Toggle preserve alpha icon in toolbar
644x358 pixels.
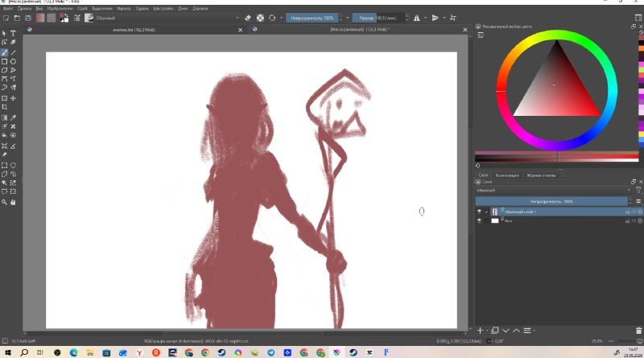click(x=260, y=18)
